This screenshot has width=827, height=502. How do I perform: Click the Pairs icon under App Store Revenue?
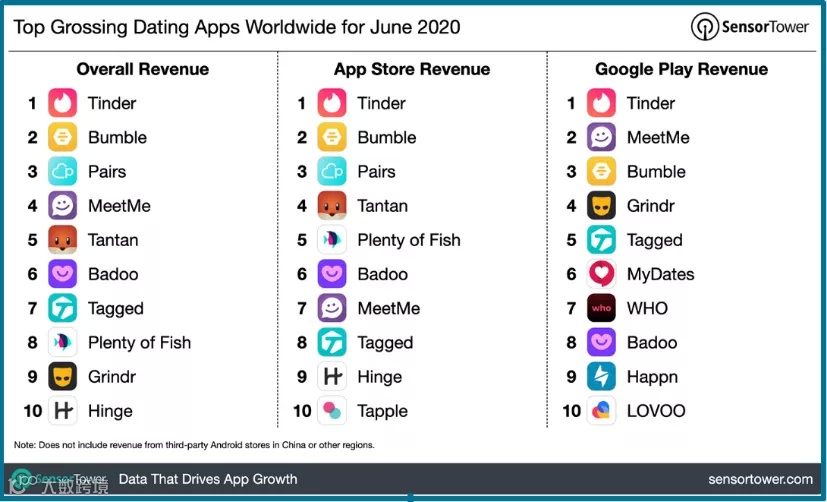(332, 171)
